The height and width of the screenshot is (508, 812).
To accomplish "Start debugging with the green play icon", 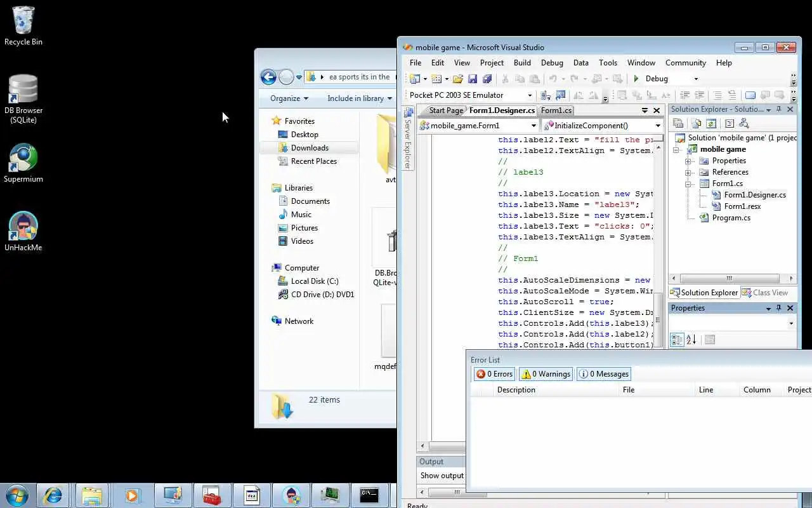I will click(x=636, y=79).
